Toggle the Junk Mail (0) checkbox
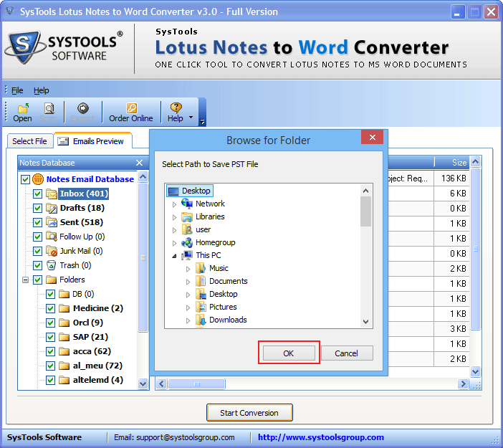The height and width of the screenshot is (448, 503). (x=38, y=251)
